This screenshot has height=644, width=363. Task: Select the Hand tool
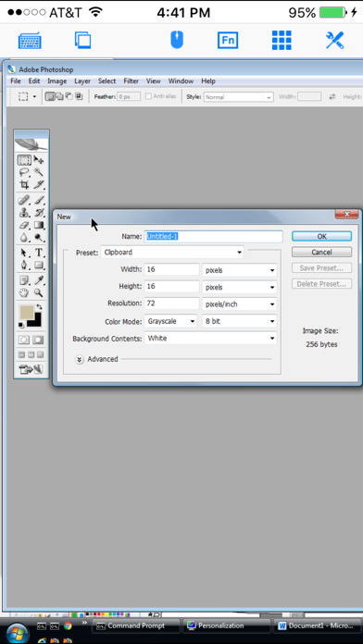24,292
